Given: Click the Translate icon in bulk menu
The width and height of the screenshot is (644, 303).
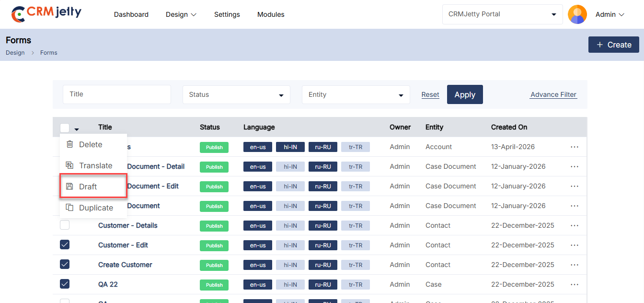Looking at the screenshot, I should [x=69, y=165].
